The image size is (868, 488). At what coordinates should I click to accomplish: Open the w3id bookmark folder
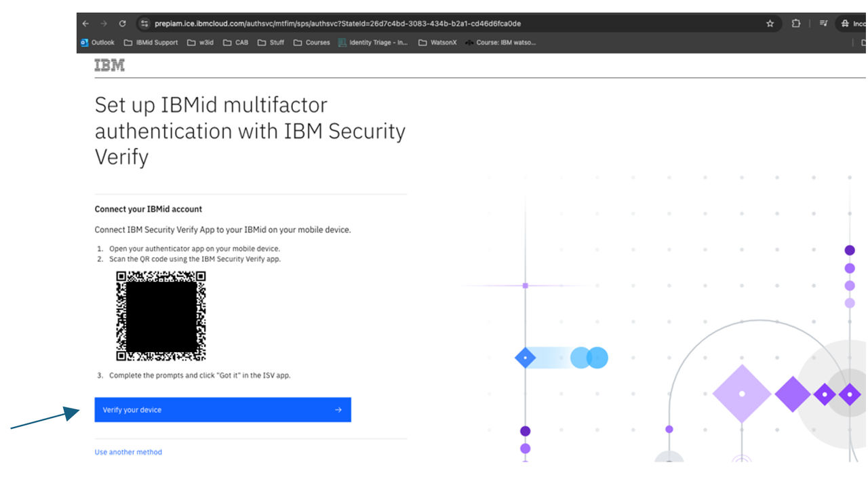pos(200,43)
